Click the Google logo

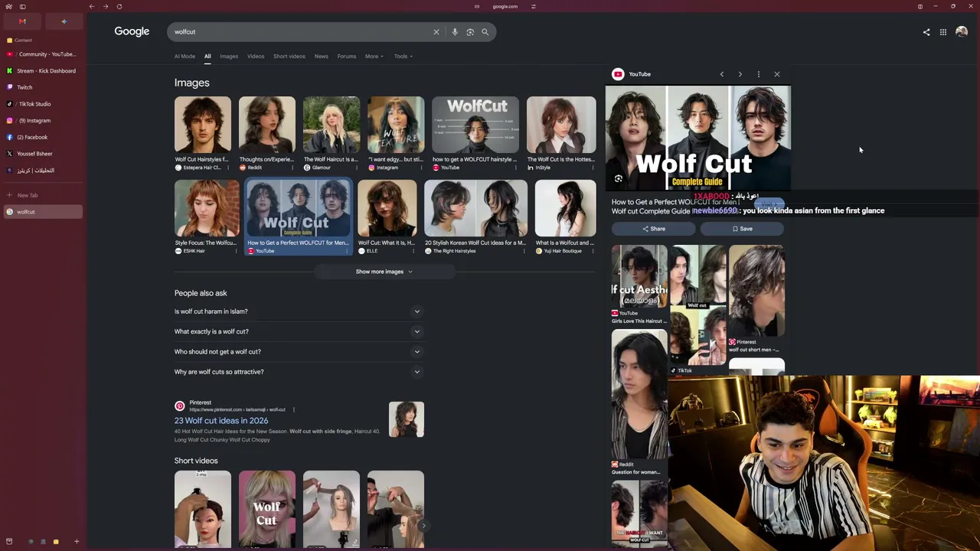(x=132, y=31)
